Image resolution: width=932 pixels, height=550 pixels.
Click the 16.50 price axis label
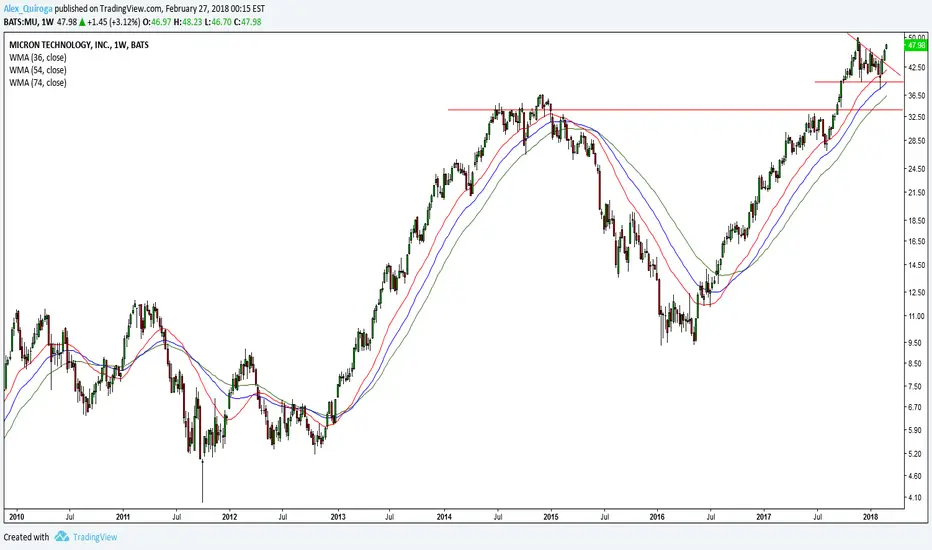pos(917,241)
